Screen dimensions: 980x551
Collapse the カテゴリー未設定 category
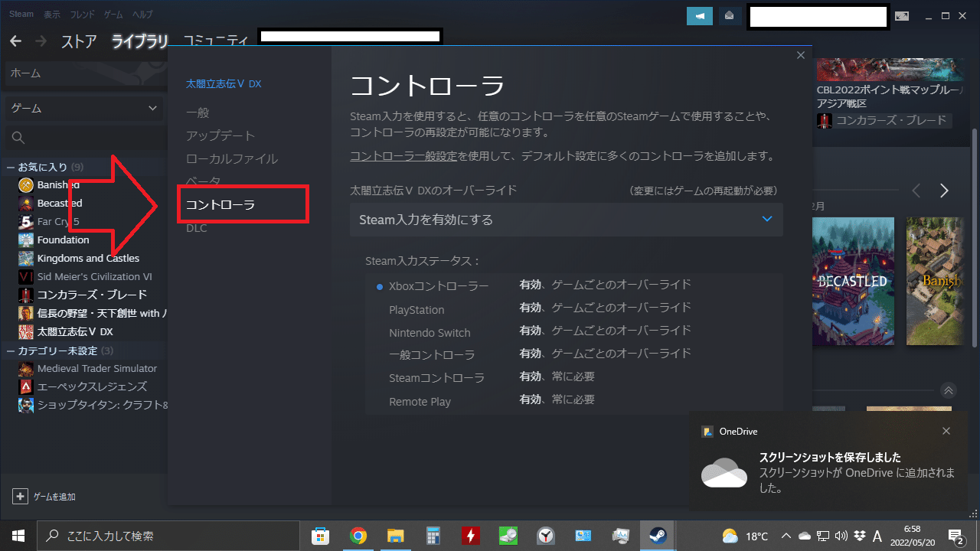[x=11, y=351]
